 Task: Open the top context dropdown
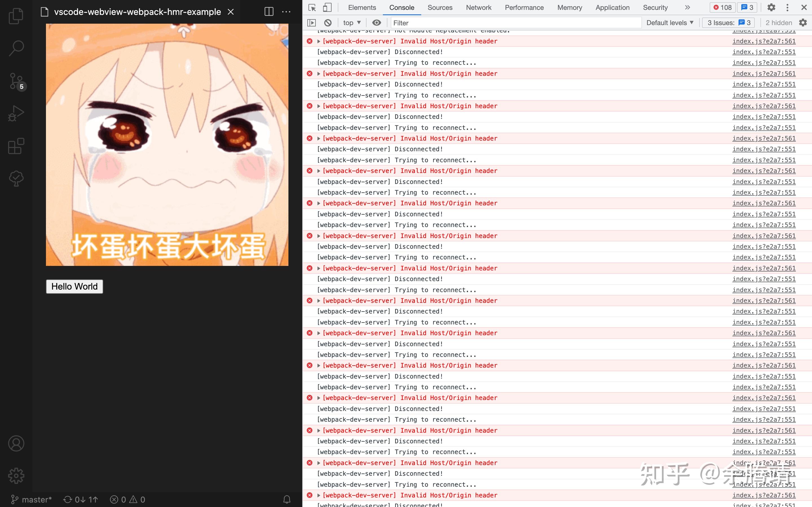352,23
